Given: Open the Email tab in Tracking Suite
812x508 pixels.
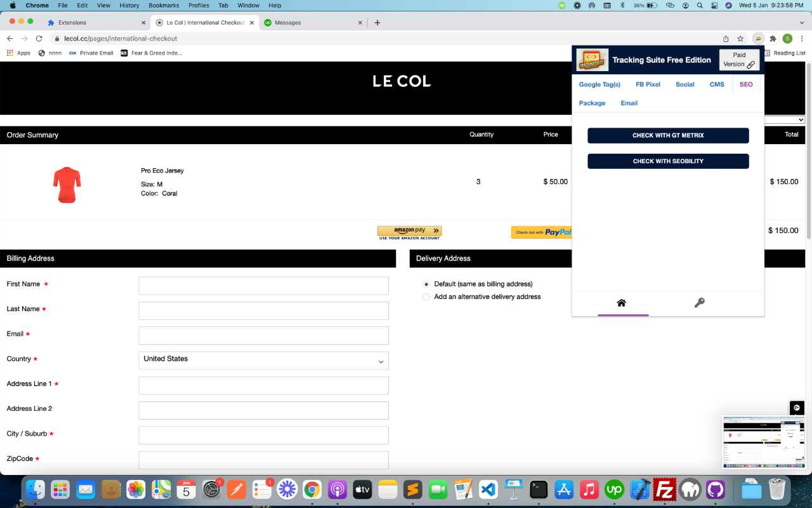Looking at the screenshot, I should pos(629,103).
